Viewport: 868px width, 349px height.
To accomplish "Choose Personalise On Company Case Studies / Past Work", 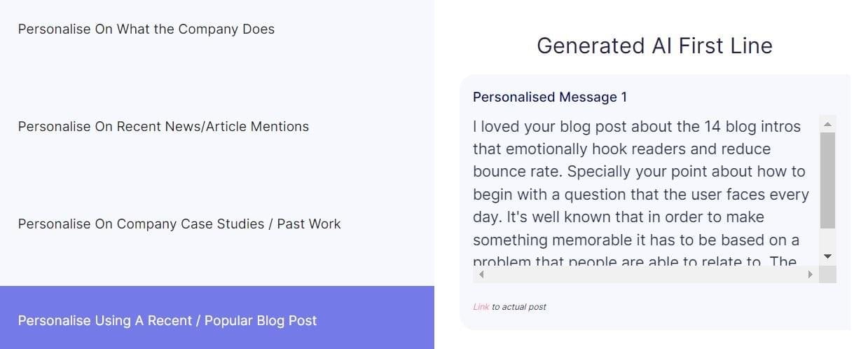I will 179,224.
